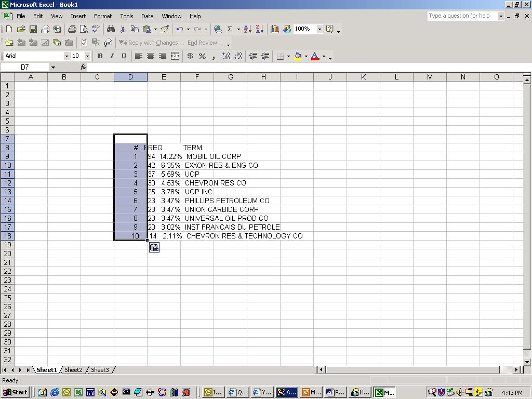Click the Paste Options smart tag

(x=154, y=248)
